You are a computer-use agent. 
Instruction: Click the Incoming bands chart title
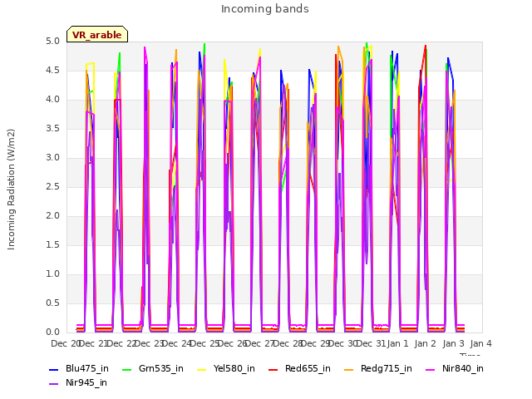[x=265, y=9]
